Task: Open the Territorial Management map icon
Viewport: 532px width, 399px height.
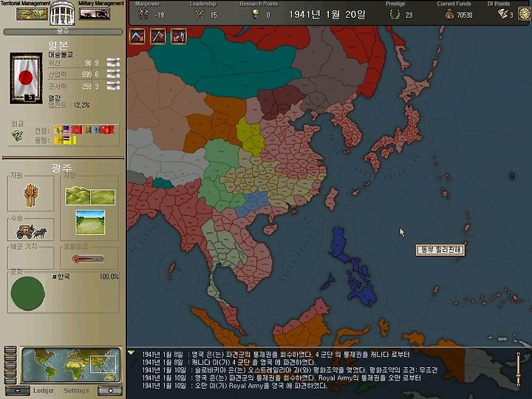Action: (x=33, y=14)
